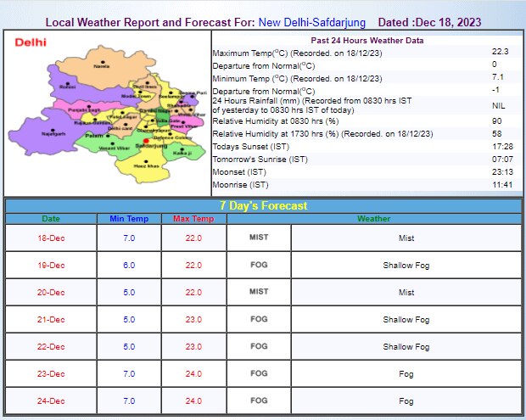This screenshot has width=526, height=420.
Task: Click the Maximum Temp value '22.3'
Action: [x=501, y=52]
